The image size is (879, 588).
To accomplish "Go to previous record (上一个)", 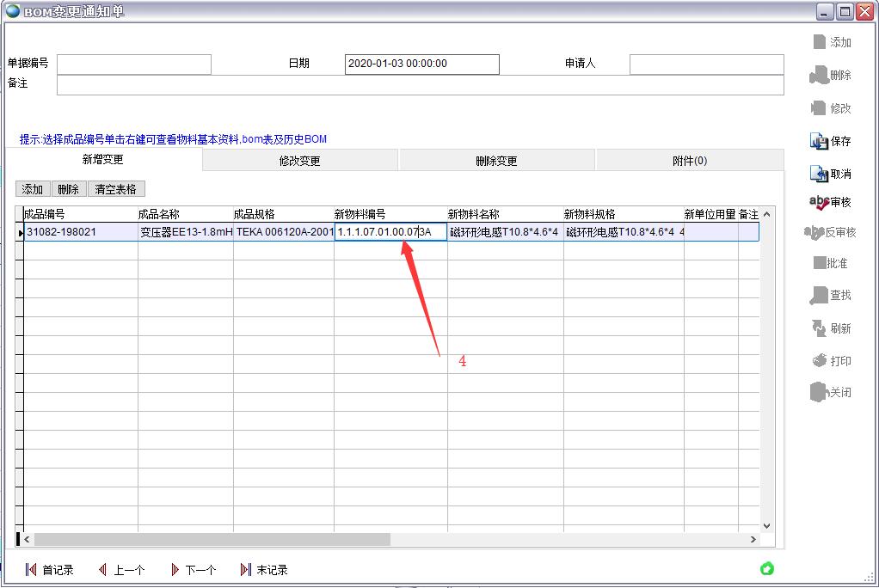I will click(103, 569).
